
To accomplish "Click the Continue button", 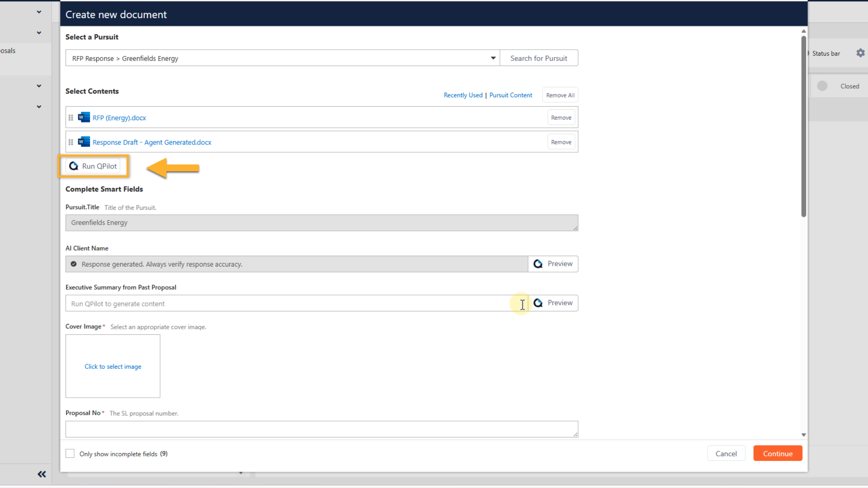I will click(778, 453).
